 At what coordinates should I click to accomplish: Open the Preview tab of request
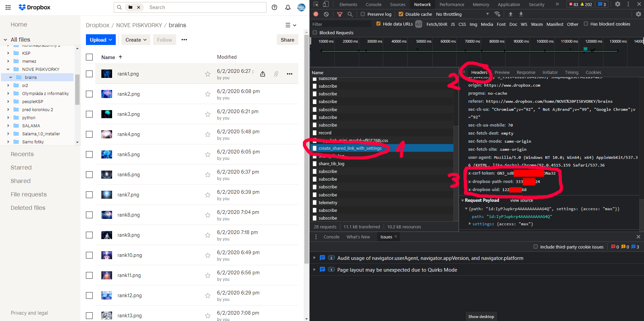(502, 72)
